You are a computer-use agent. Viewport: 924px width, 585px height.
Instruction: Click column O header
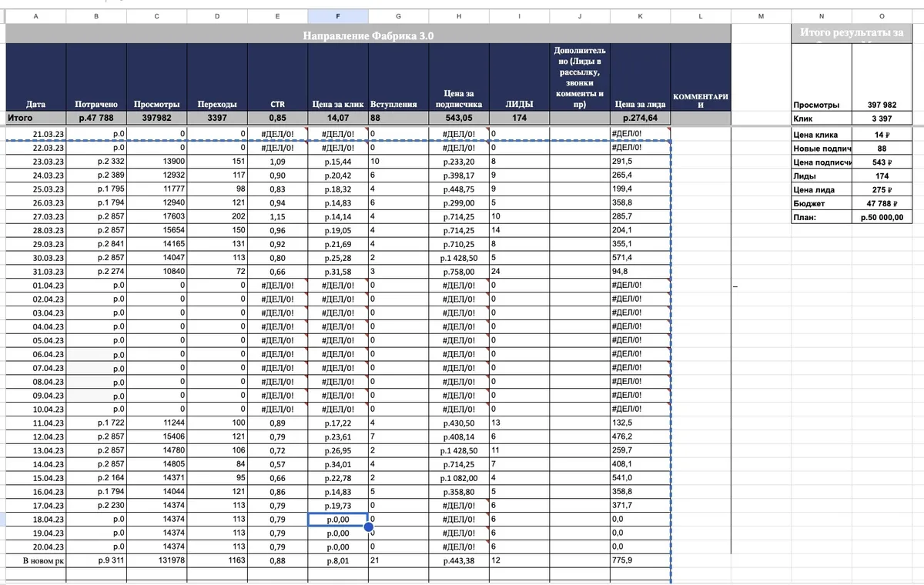(882, 16)
